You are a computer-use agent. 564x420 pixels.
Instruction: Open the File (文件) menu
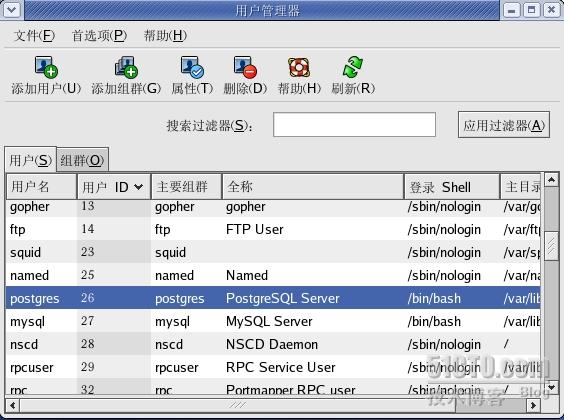[x=35, y=36]
